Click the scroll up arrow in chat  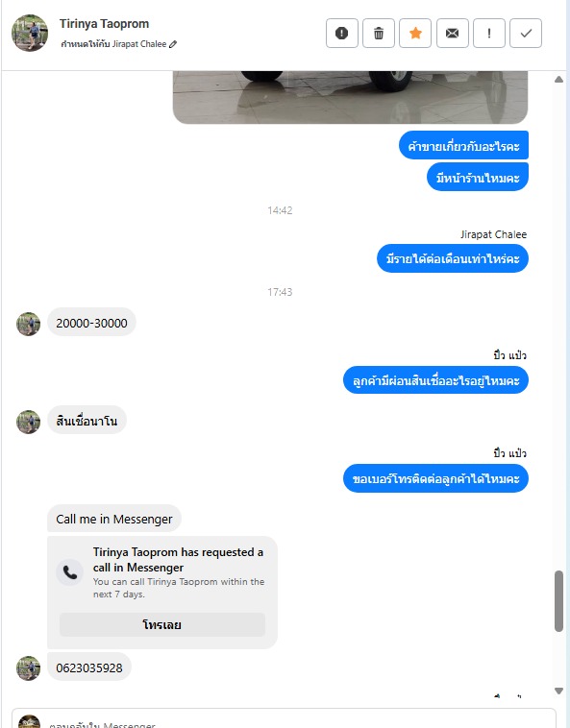pos(558,80)
